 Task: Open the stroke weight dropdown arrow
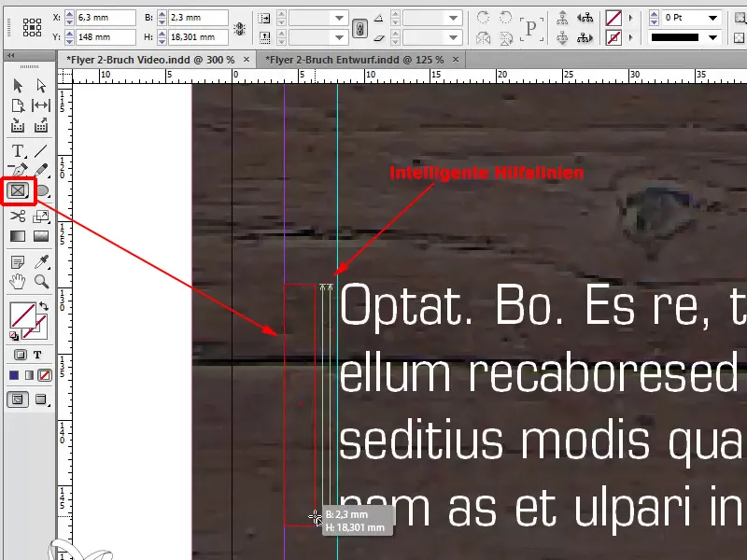pyautogui.click(x=712, y=18)
